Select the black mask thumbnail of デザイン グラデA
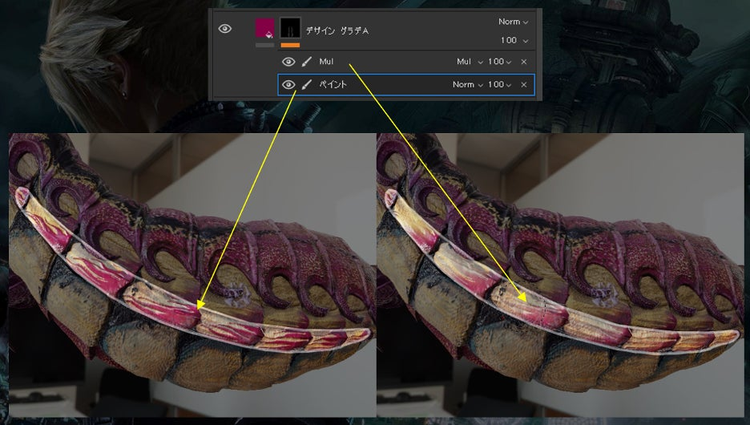The height and width of the screenshot is (425, 750). [x=290, y=28]
